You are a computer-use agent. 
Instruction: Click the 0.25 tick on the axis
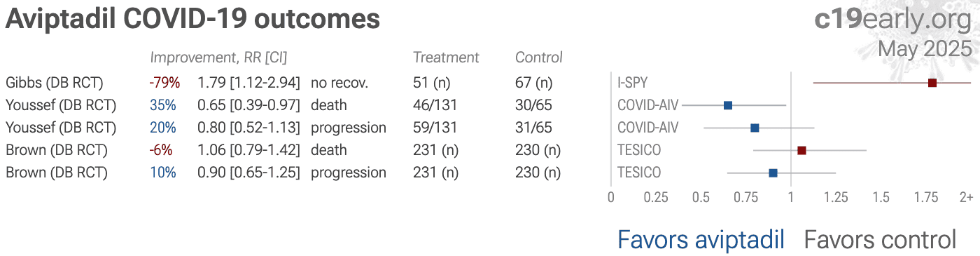tap(656, 197)
